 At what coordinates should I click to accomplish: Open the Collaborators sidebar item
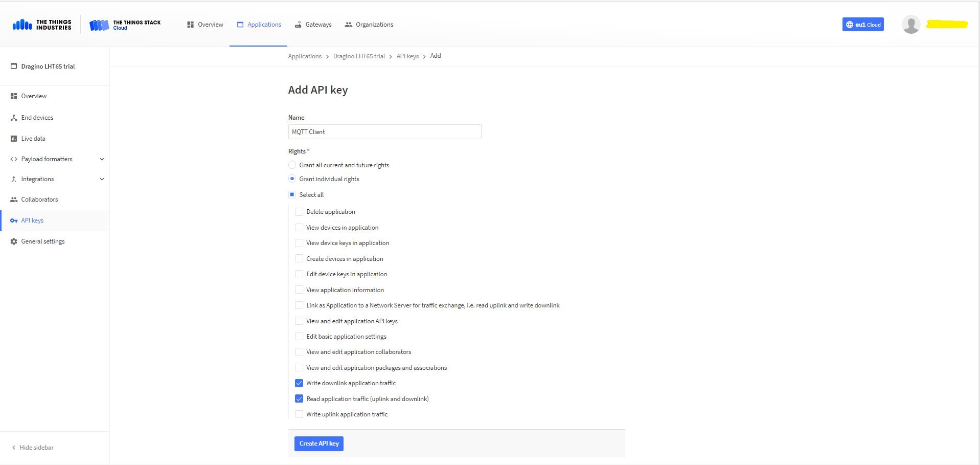click(39, 200)
